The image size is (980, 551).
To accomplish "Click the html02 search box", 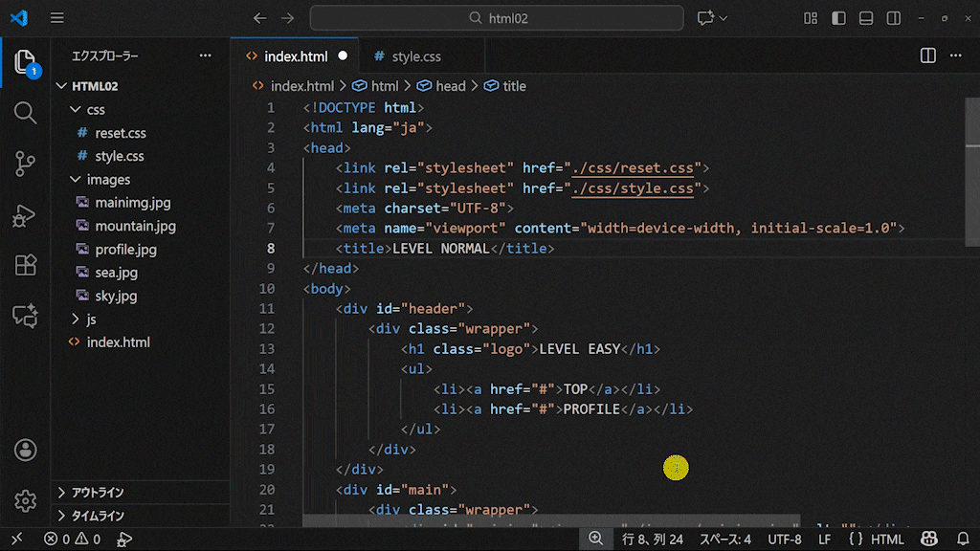I will 497,18.
